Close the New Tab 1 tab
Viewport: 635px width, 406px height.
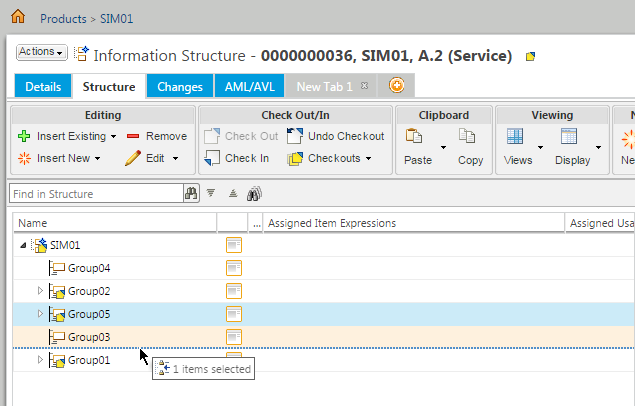click(x=364, y=87)
